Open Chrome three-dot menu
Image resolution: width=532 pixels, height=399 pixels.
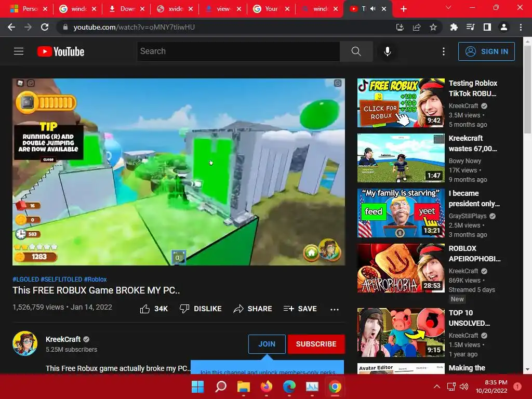521,27
